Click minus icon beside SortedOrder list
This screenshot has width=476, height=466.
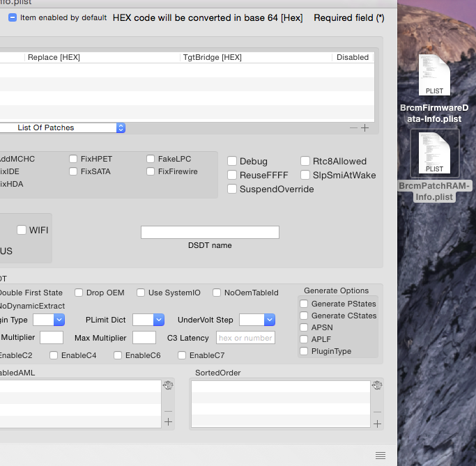tap(377, 412)
